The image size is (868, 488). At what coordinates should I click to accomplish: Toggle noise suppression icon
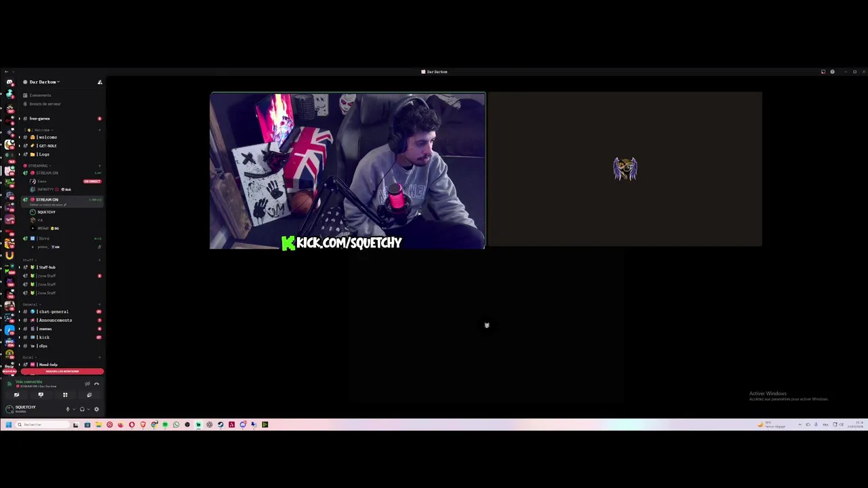87,384
